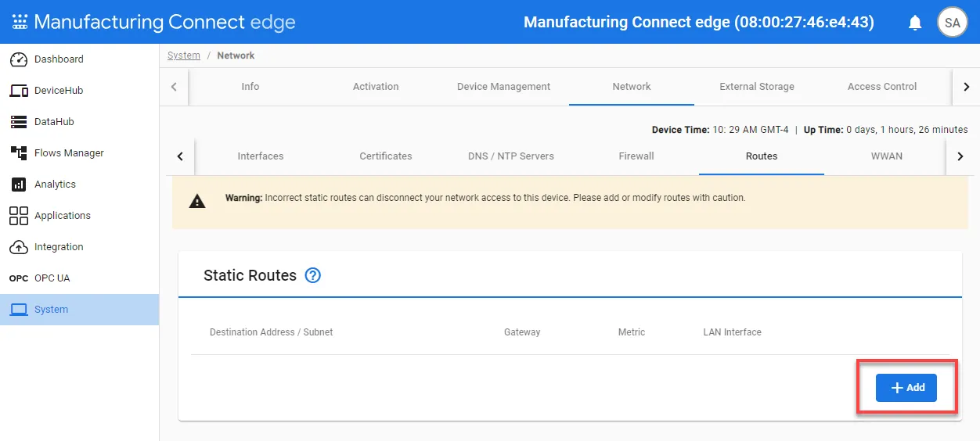Click the DeviceHub devices icon
The height and width of the screenshot is (441, 980).
19,91
